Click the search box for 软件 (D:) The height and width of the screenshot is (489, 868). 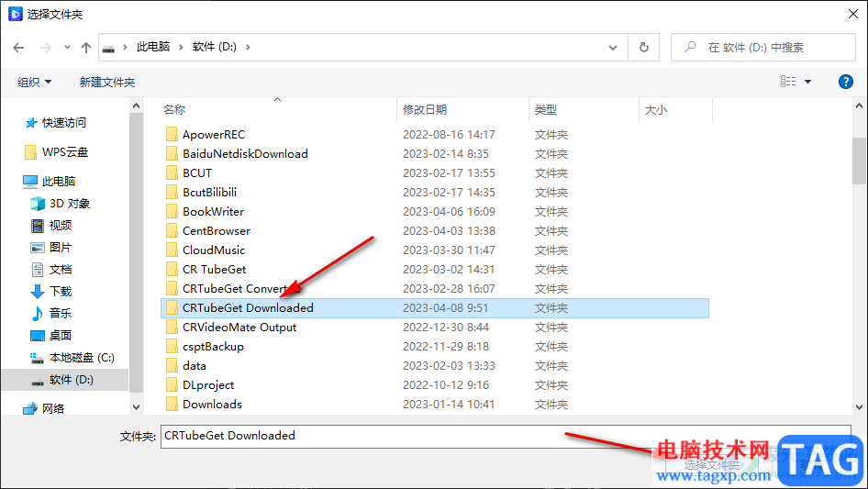[763, 48]
